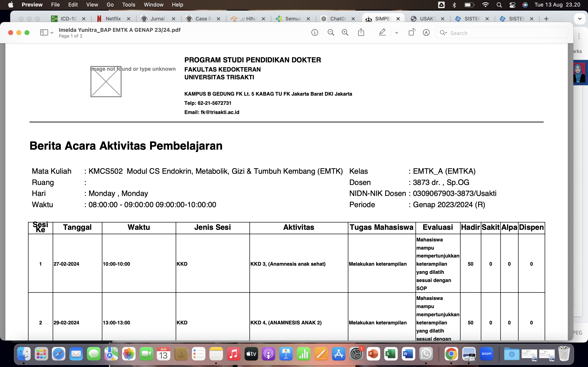Show the Markup toolbar circle icon
This screenshot has height=367, width=588.
(426, 33)
